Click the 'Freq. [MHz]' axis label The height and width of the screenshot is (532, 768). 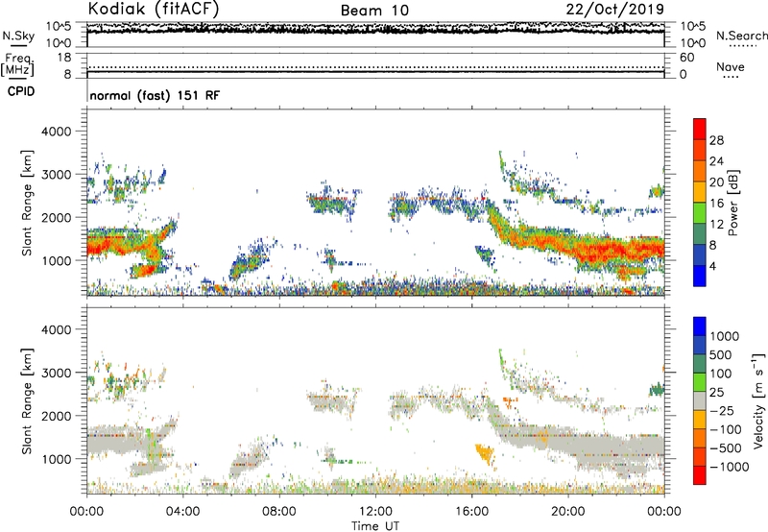click(17, 64)
